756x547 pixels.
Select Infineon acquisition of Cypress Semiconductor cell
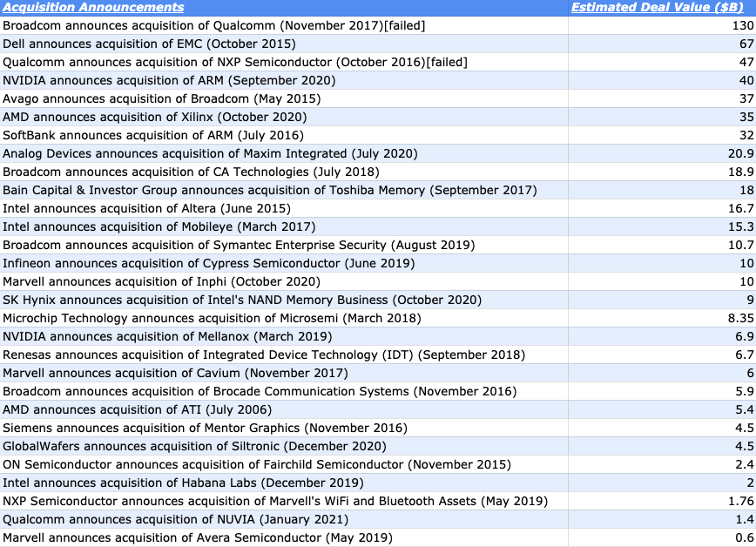coord(284,264)
